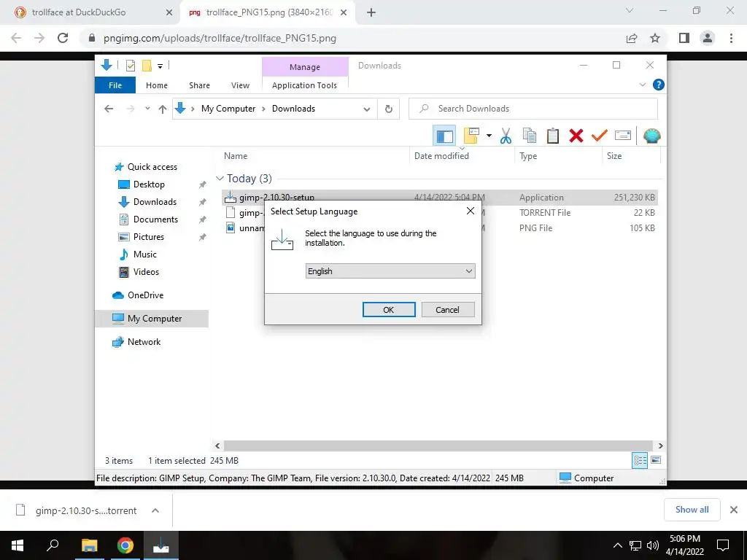Switch to the Details view icon
747x560 pixels.
(640, 460)
